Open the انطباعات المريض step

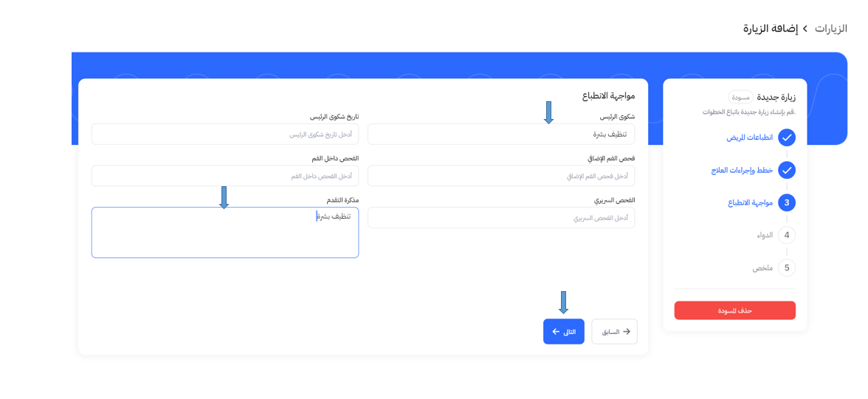tap(749, 137)
